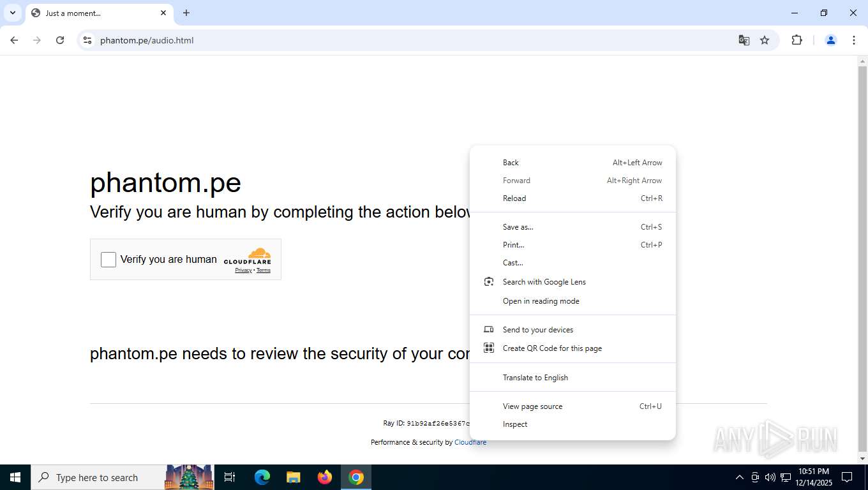Bookmark this page with the star icon

765,40
